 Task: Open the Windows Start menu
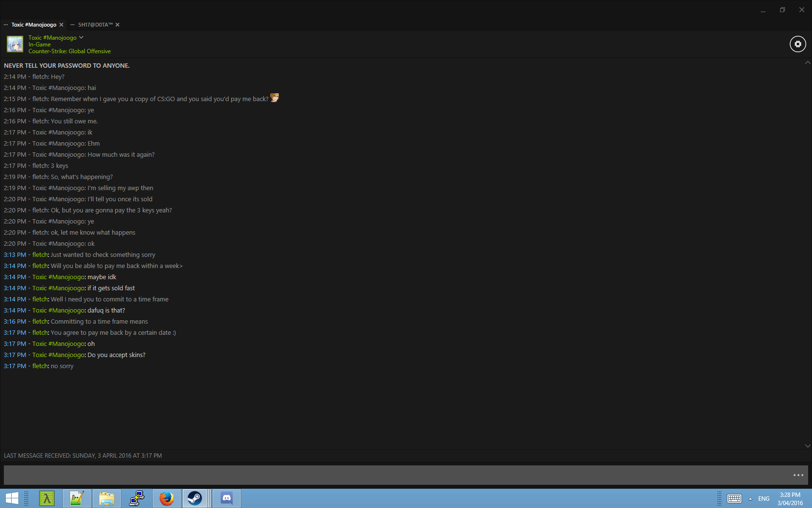[x=12, y=498]
